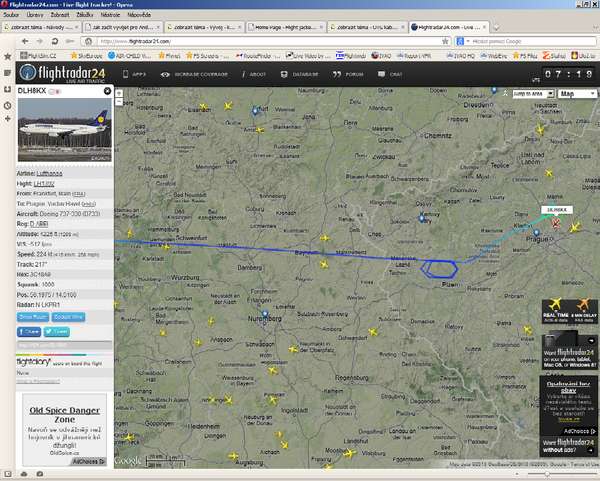Open the Jump to area dropdown

tap(533, 94)
